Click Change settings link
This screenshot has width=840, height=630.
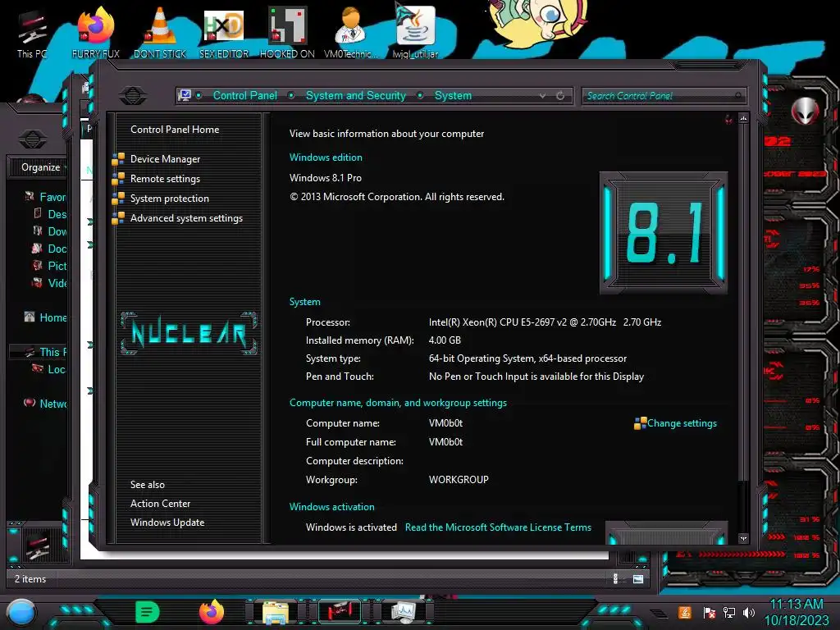tap(682, 423)
